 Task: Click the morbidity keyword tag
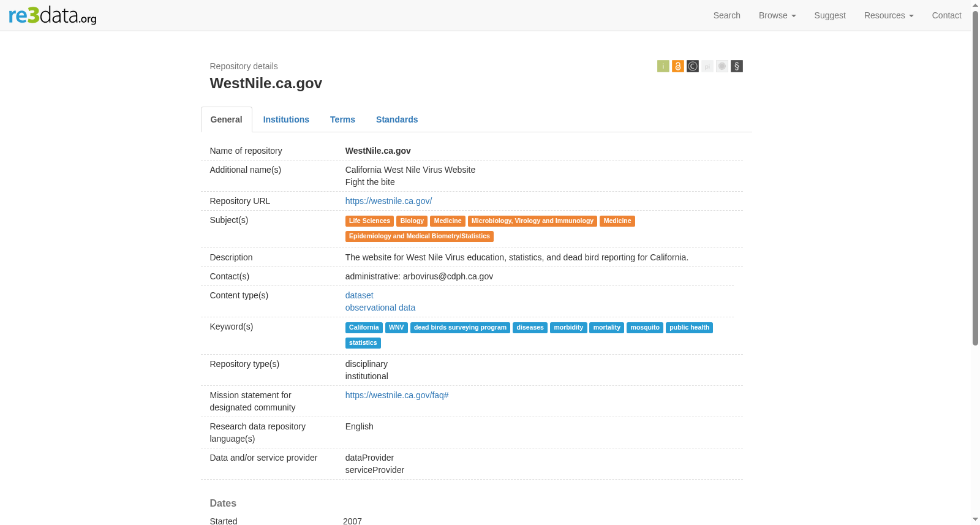coord(568,328)
